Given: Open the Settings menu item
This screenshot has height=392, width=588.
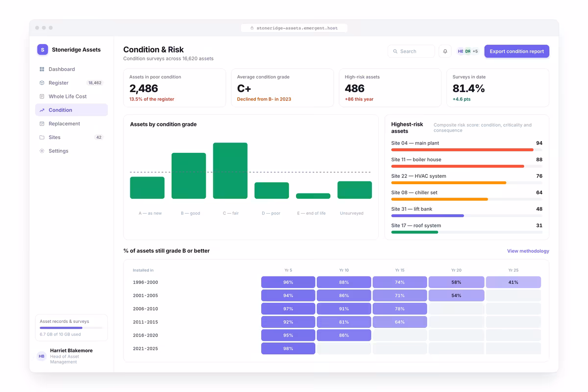Looking at the screenshot, I should [x=72, y=151].
